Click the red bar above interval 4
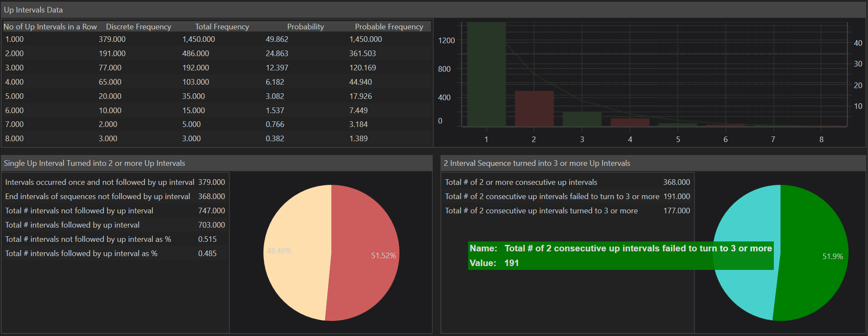Screen dimensions: 868x336 pyautogui.click(x=630, y=122)
